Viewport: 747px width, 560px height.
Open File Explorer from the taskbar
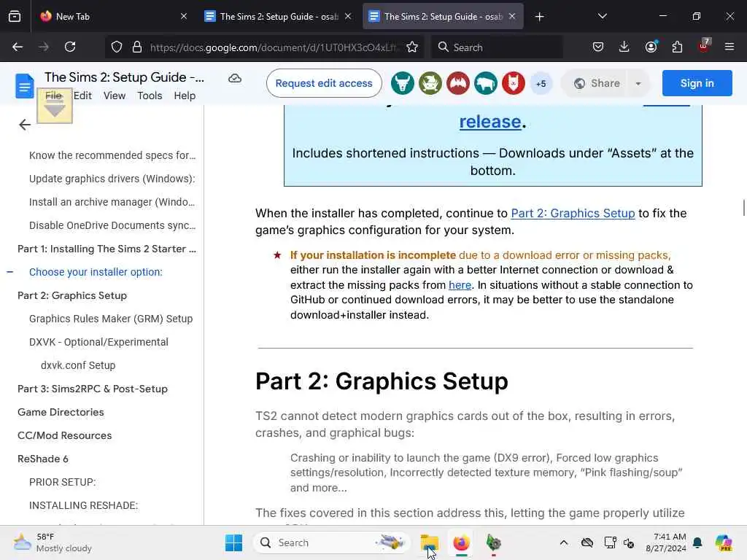429,542
